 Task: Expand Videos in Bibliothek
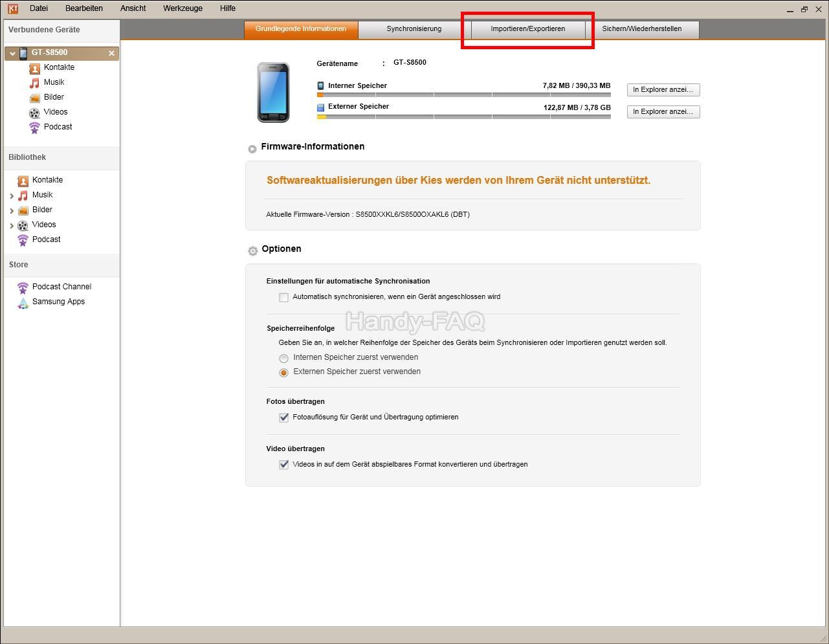pyautogui.click(x=12, y=225)
